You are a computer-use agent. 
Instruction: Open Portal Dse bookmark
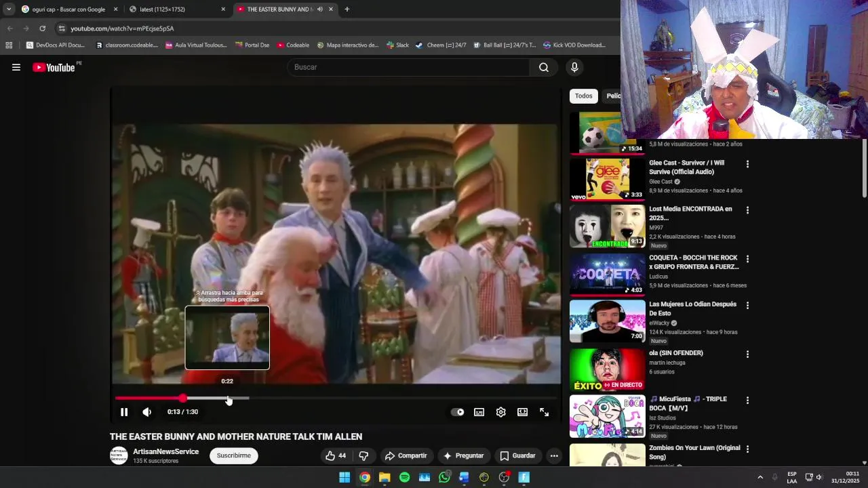coord(252,45)
